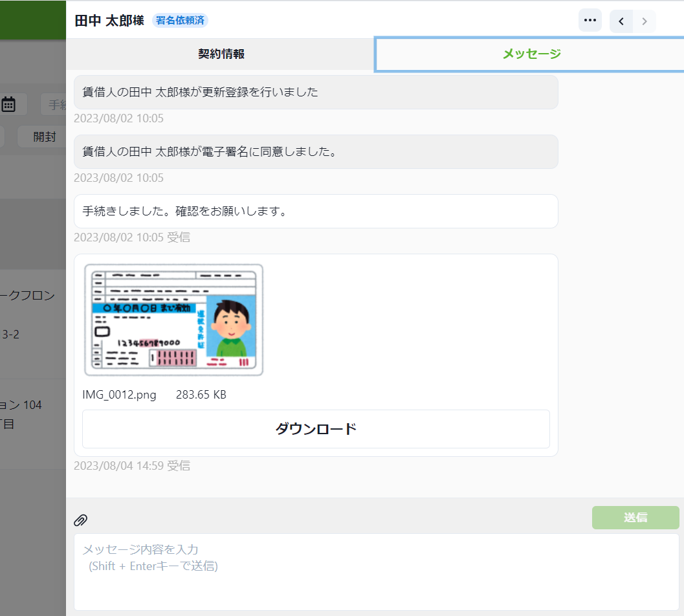
Task: Open the driver's license image thumbnail
Action: [x=173, y=320]
